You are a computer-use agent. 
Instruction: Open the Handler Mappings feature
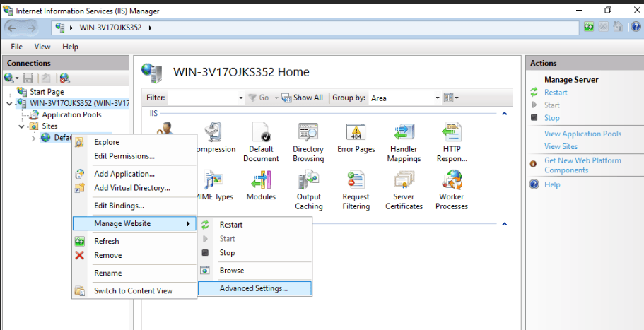coord(404,141)
